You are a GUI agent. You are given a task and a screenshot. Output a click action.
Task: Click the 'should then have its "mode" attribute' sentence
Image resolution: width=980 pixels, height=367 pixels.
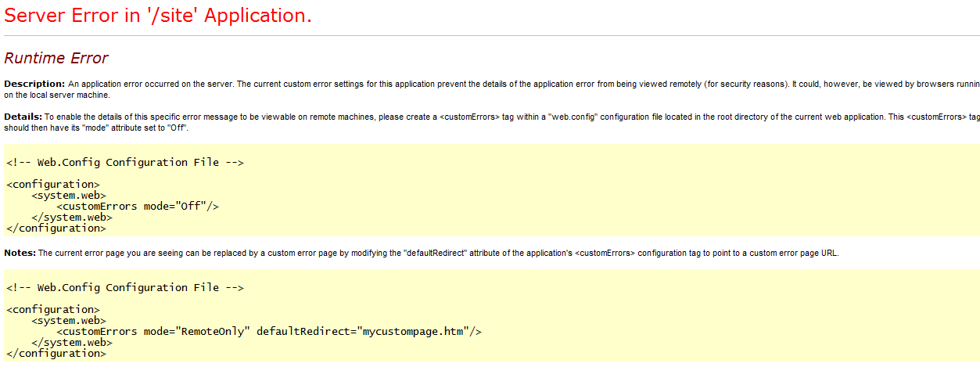(96, 127)
